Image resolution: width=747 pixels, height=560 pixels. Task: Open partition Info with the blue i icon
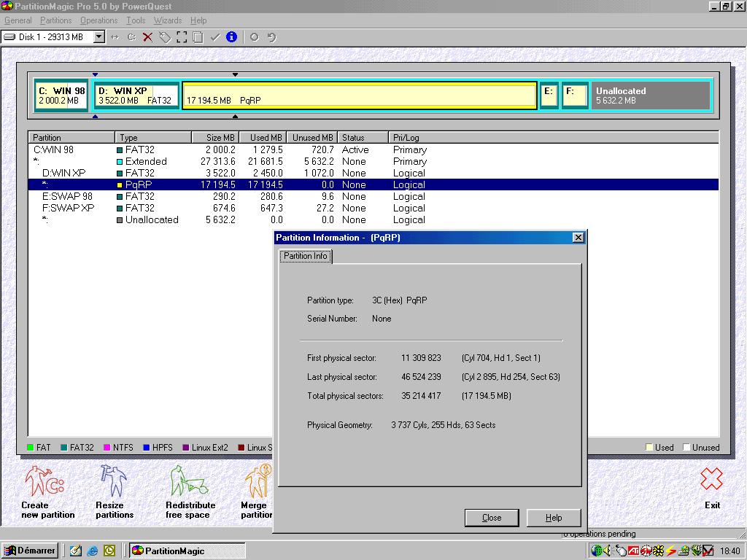(231, 36)
